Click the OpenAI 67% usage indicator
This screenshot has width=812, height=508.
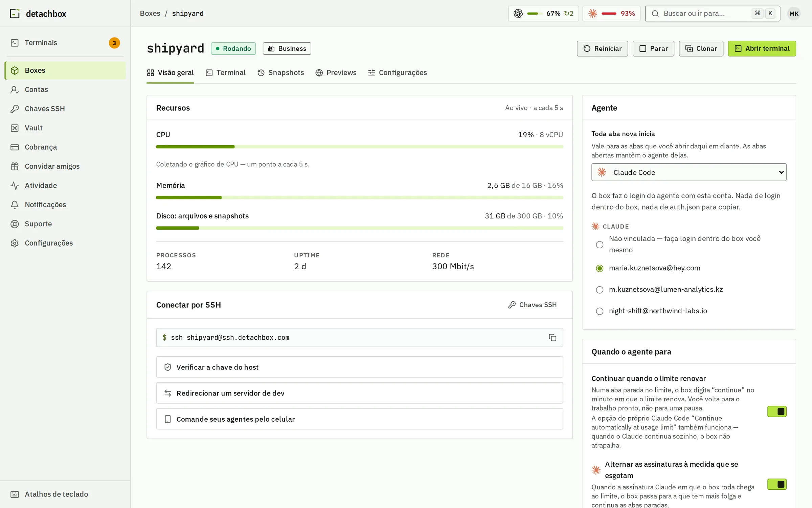click(x=543, y=14)
